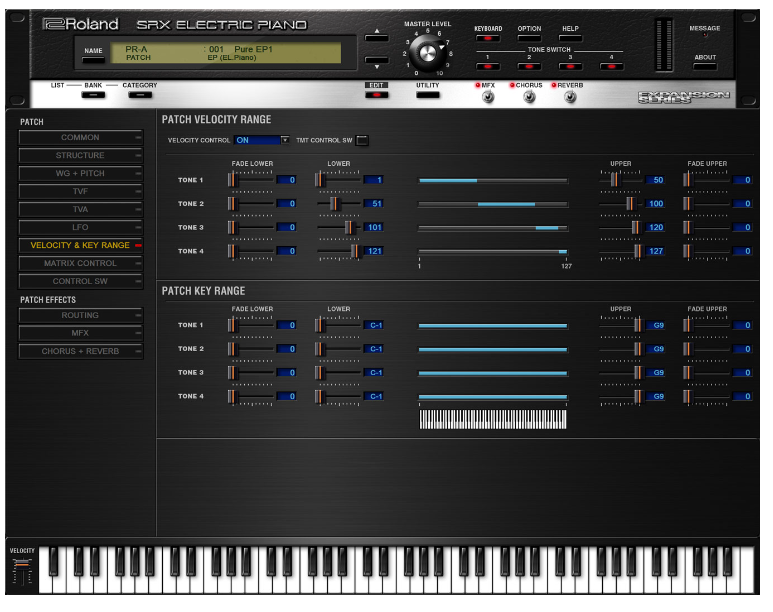Click the Help button

570,38
